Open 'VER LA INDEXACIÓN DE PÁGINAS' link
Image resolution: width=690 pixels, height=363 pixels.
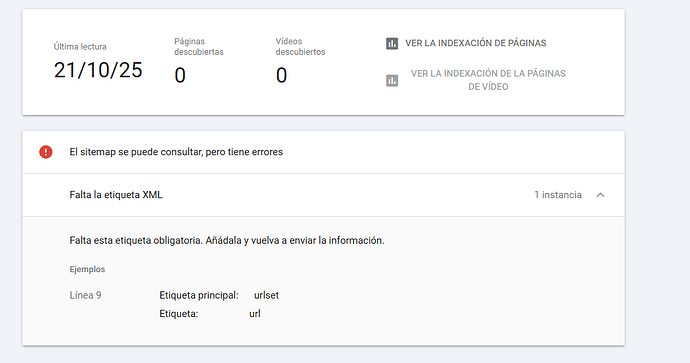[x=476, y=43]
